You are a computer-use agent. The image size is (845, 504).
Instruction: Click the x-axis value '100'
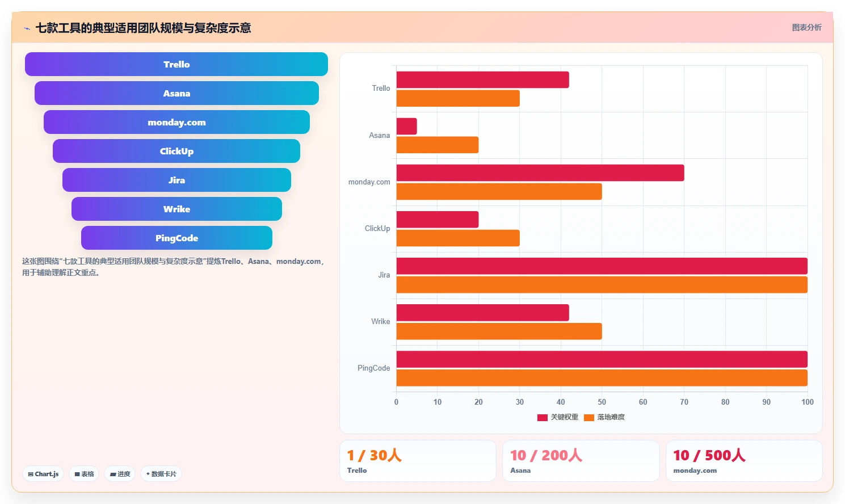(x=808, y=402)
